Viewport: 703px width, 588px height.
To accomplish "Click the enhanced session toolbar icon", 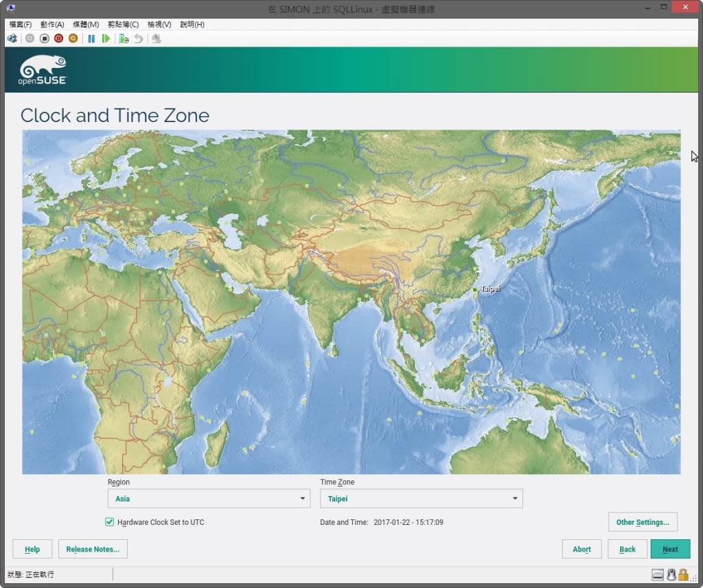I will click(x=157, y=38).
